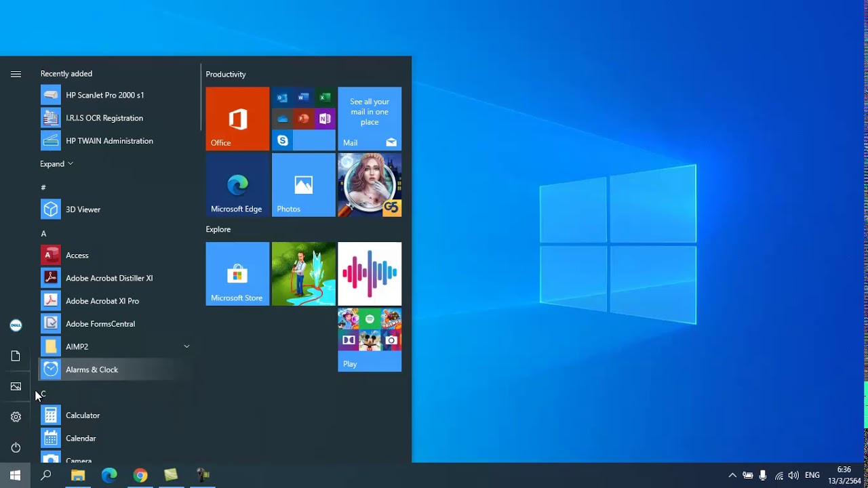Open the Wi-Fi network tray icon
Viewport: 868px width, 488px height.
pos(778,476)
